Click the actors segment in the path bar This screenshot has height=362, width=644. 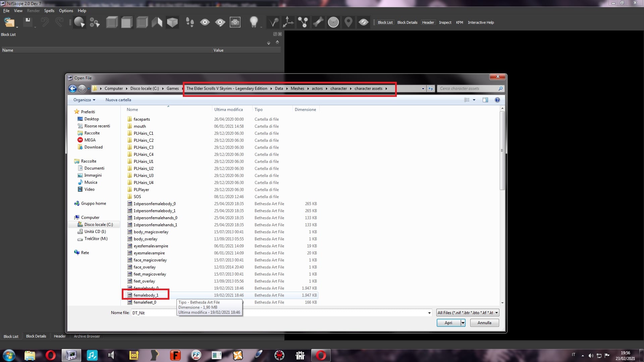click(317, 88)
